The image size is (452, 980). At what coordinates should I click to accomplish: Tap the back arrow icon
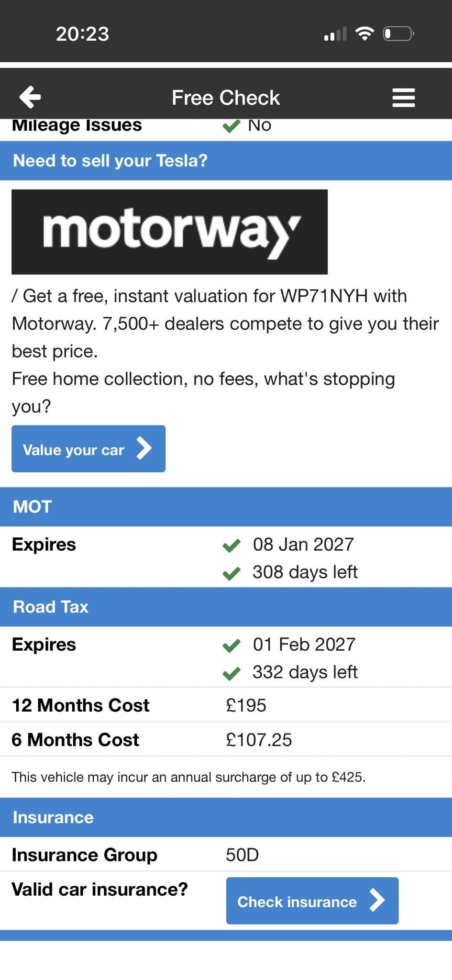pos(30,97)
